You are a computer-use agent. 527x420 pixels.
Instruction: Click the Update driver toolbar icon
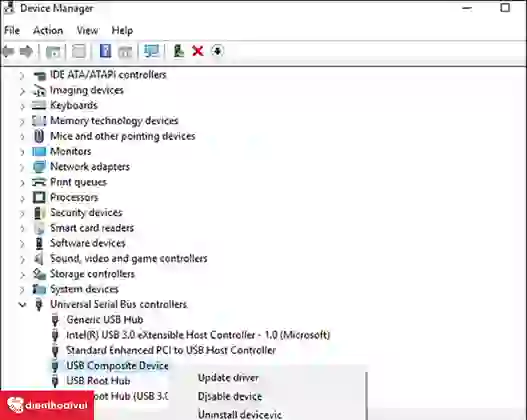(x=178, y=51)
